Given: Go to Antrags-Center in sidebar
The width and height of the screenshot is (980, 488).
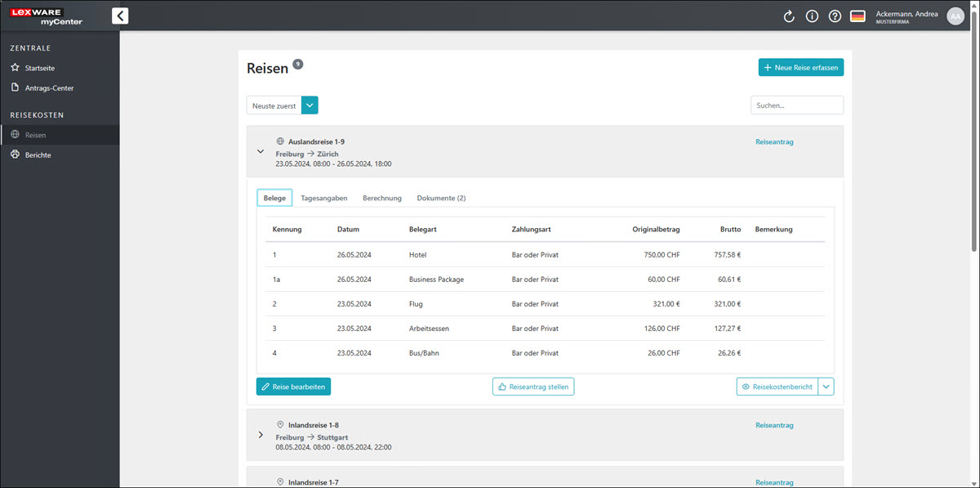Looking at the screenshot, I should [x=49, y=87].
